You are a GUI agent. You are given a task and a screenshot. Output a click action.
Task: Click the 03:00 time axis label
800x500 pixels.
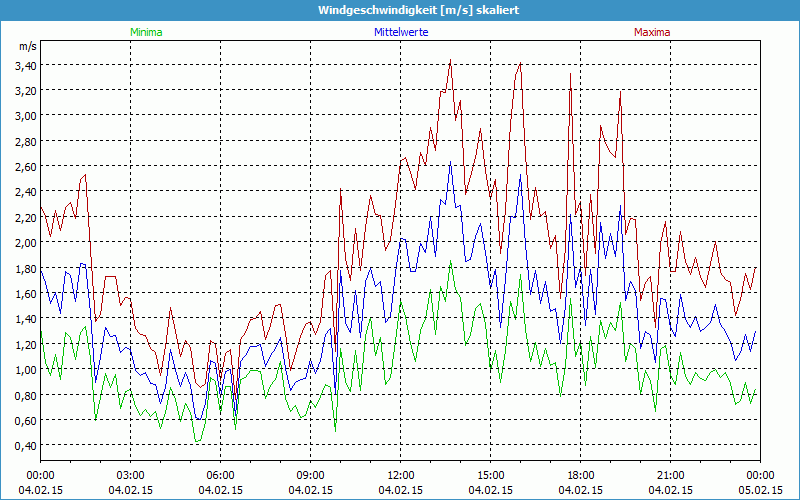tap(130, 475)
